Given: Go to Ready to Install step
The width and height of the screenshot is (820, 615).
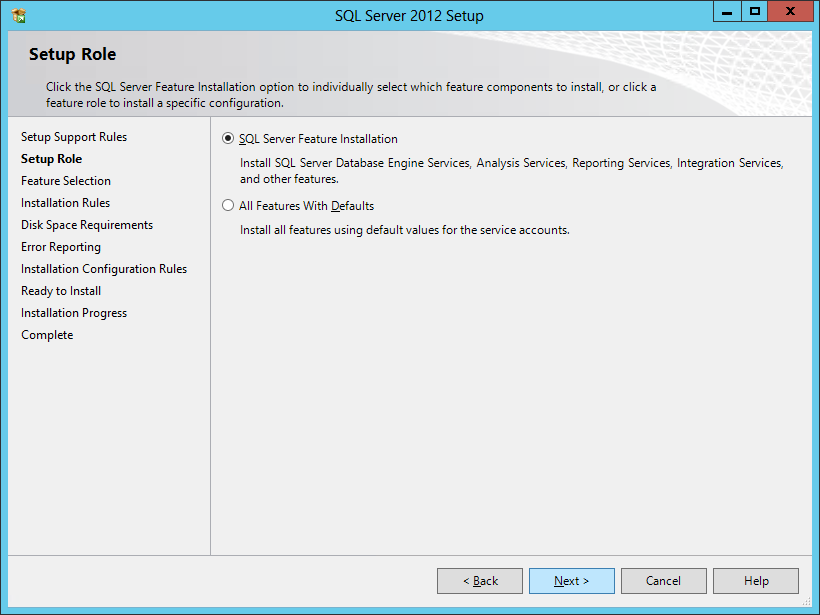Looking at the screenshot, I should tap(60, 290).
